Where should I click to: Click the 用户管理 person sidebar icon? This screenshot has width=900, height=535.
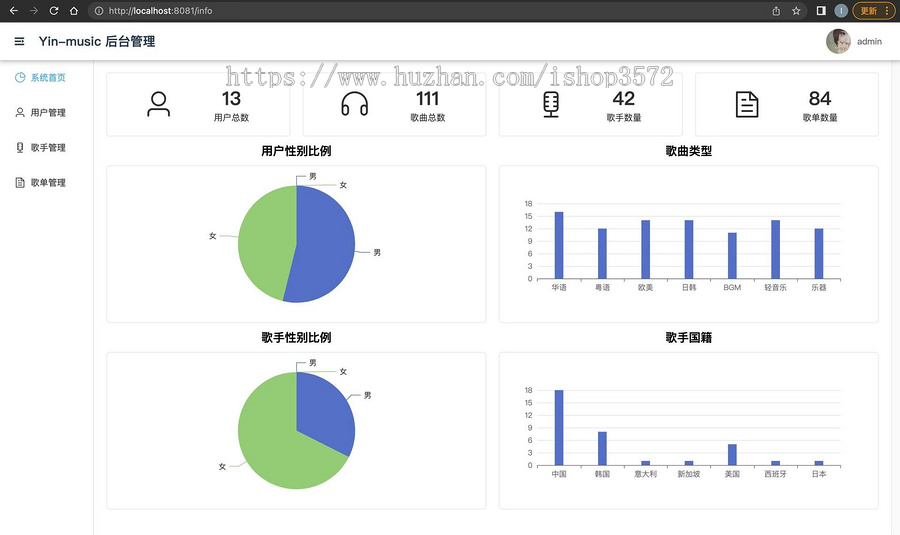(x=20, y=113)
